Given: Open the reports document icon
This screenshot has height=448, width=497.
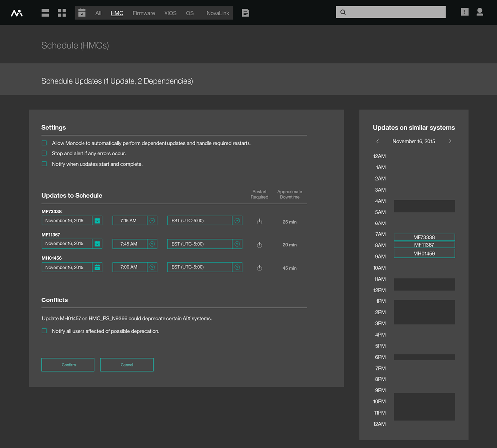Looking at the screenshot, I should (x=245, y=13).
